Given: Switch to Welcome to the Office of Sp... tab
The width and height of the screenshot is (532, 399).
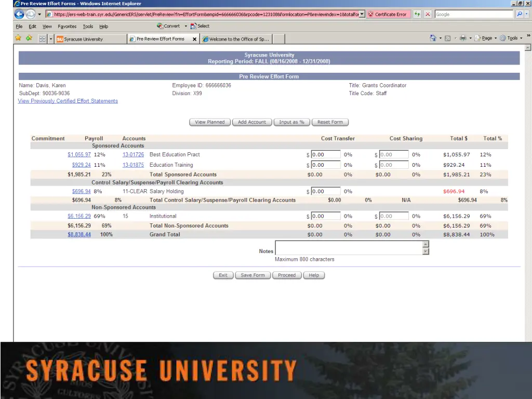Looking at the screenshot, I should (x=236, y=39).
